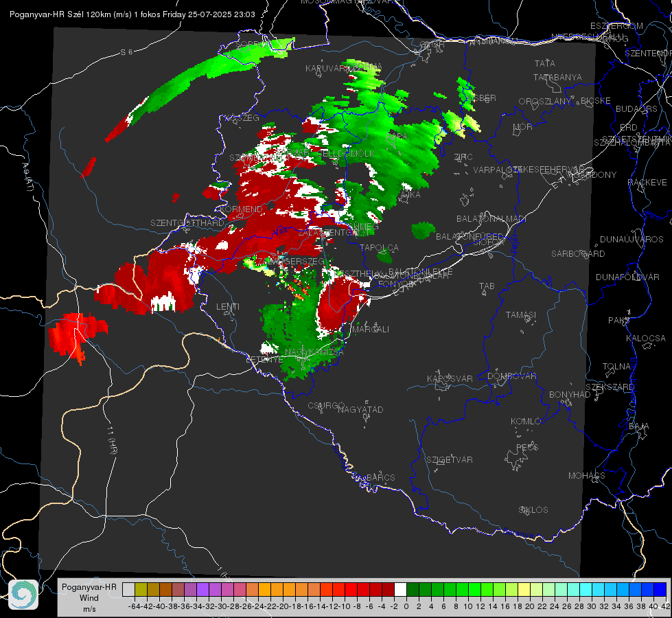The height and width of the screenshot is (618, 672).
Task: Click the BAJA city label
Action: [x=639, y=426]
